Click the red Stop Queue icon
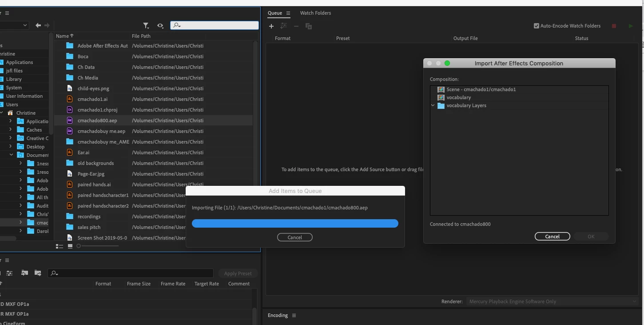 click(614, 26)
